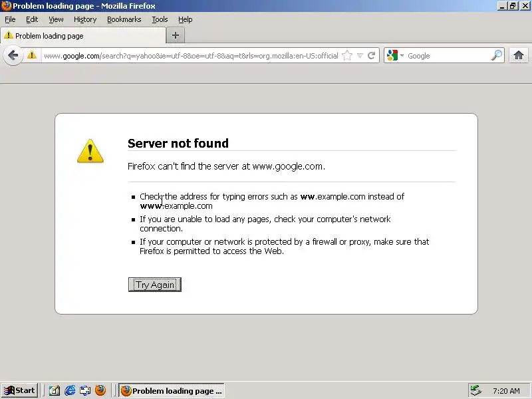
Task: Minimize the Firefox window
Action: click(x=502, y=6)
